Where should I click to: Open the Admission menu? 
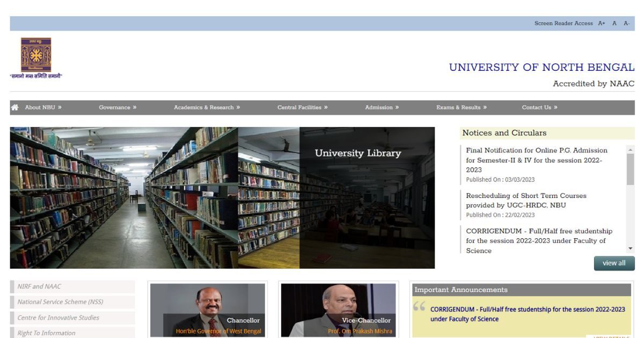[x=382, y=107]
